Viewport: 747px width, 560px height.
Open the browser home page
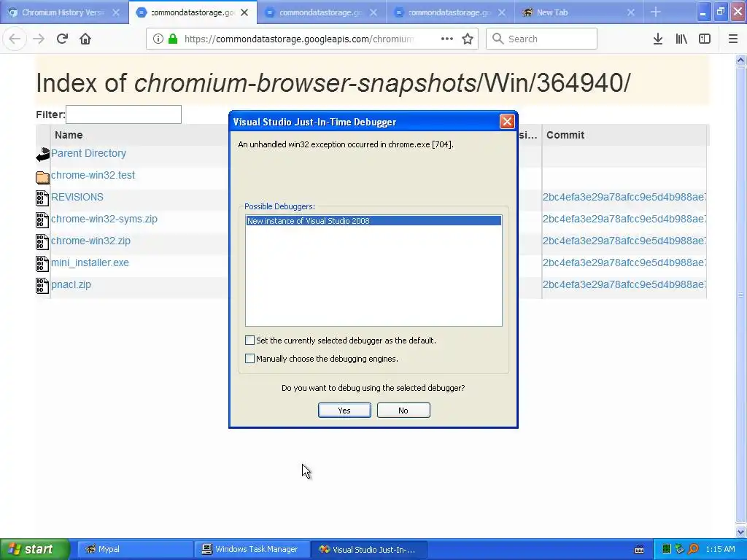(85, 39)
